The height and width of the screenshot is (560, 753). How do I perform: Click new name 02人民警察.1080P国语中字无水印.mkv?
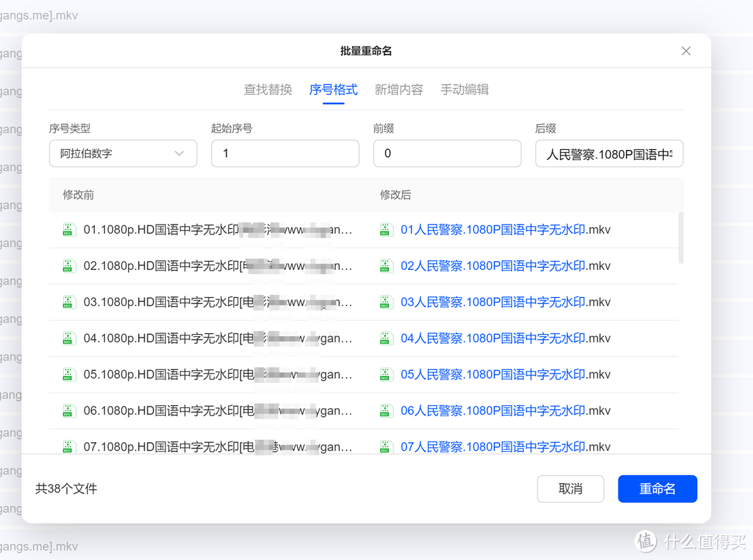coord(505,266)
